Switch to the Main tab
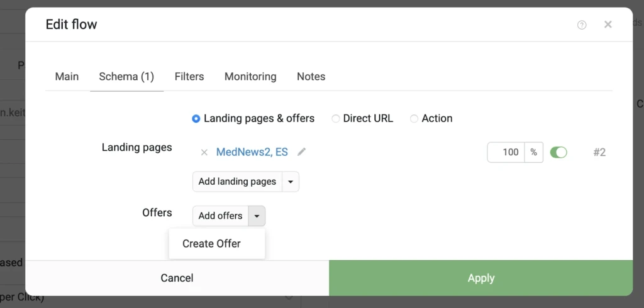This screenshot has height=308, width=644. coord(67,77)
